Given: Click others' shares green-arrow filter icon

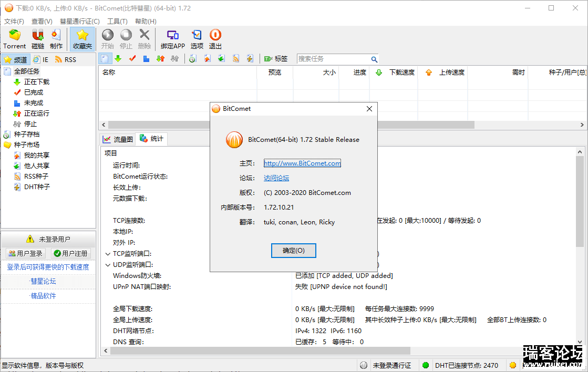Looking at the screenshot, I should [221, 59].
